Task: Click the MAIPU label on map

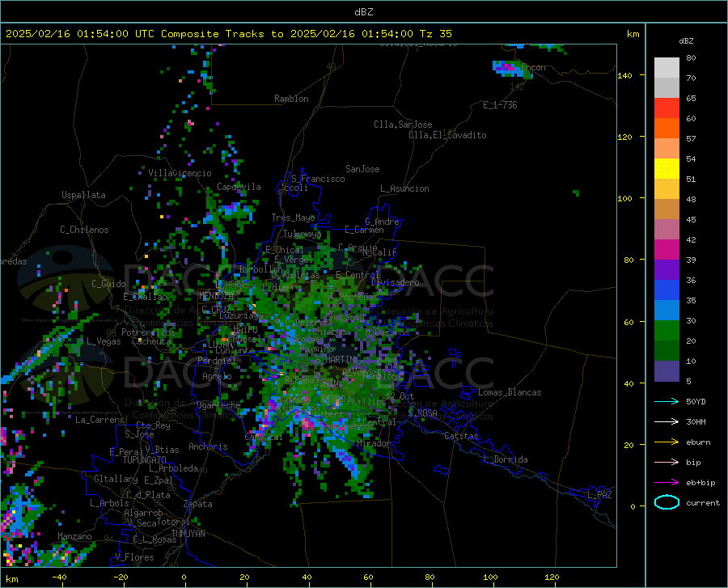Action: point(245,329)
